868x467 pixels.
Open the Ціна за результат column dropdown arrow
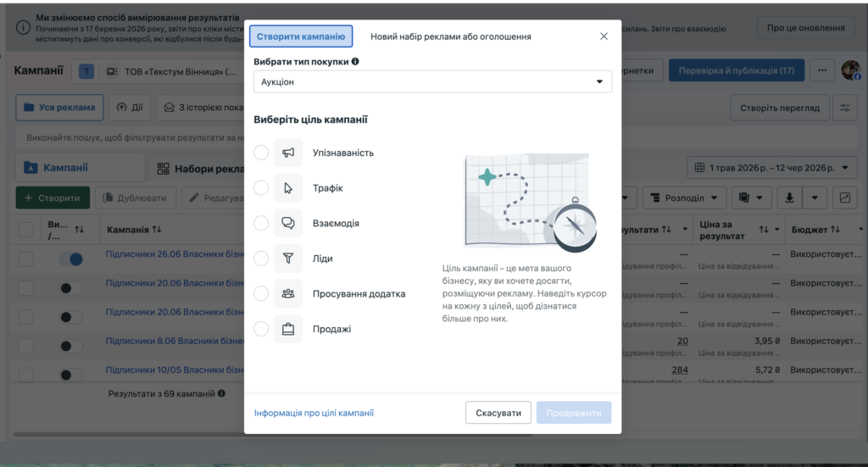coord(777,229)
